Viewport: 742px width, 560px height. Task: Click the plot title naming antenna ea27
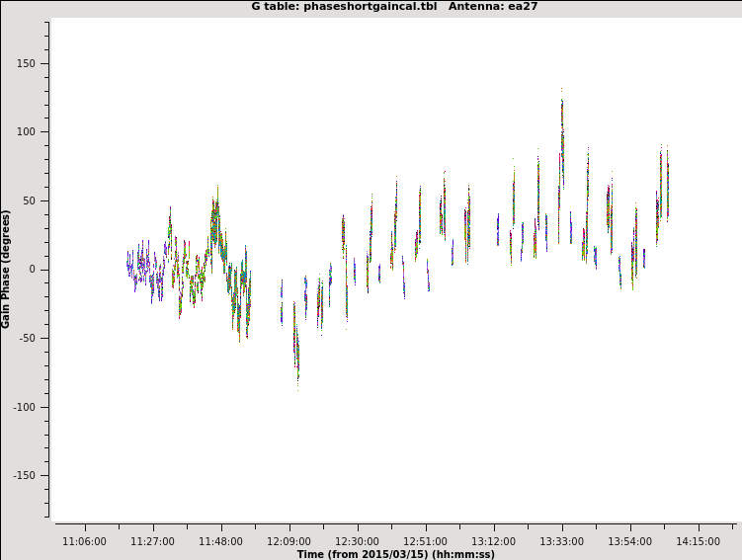(x=395, y=7)
